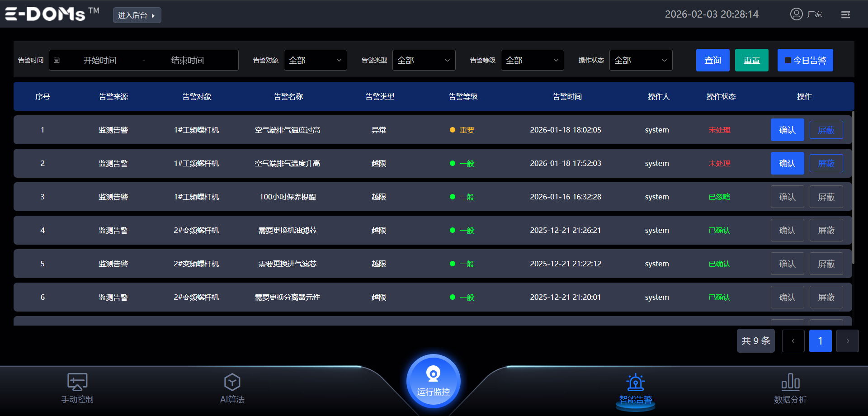Viewport: 868px width, 416px height.
Task: Open the AI algorithm cube icon
Action: click(232, 382)
